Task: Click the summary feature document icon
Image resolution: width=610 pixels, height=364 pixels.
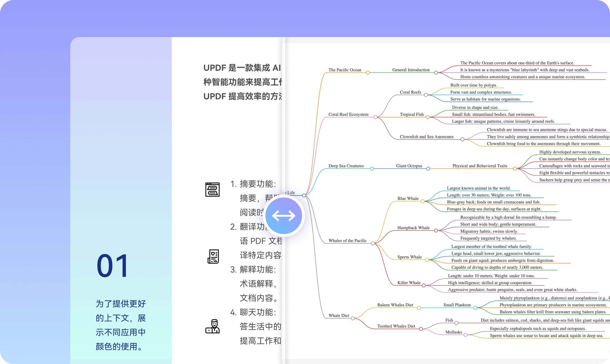Action: [x=212, y=190]
